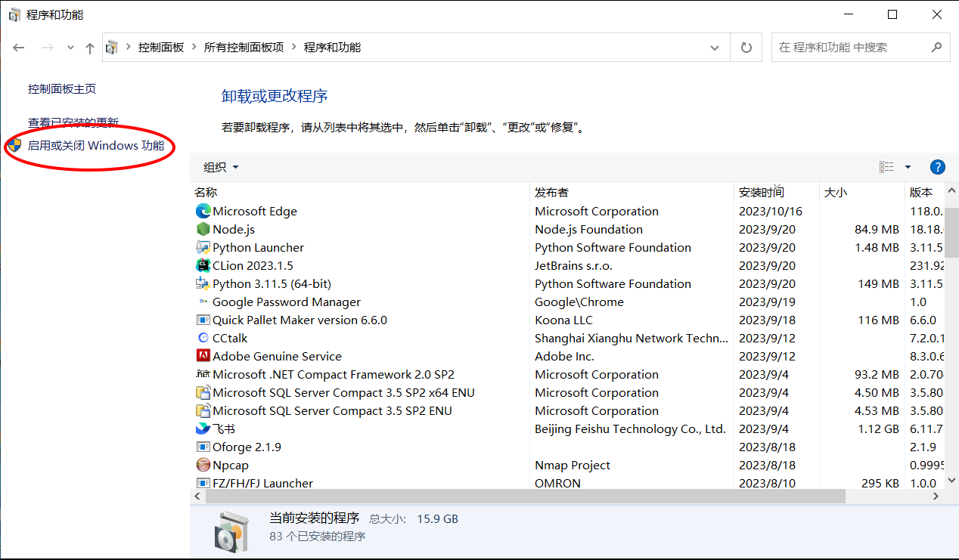
Task: Select the CLion 2023.1.5 entry name
Action: (x=253, y=266)
